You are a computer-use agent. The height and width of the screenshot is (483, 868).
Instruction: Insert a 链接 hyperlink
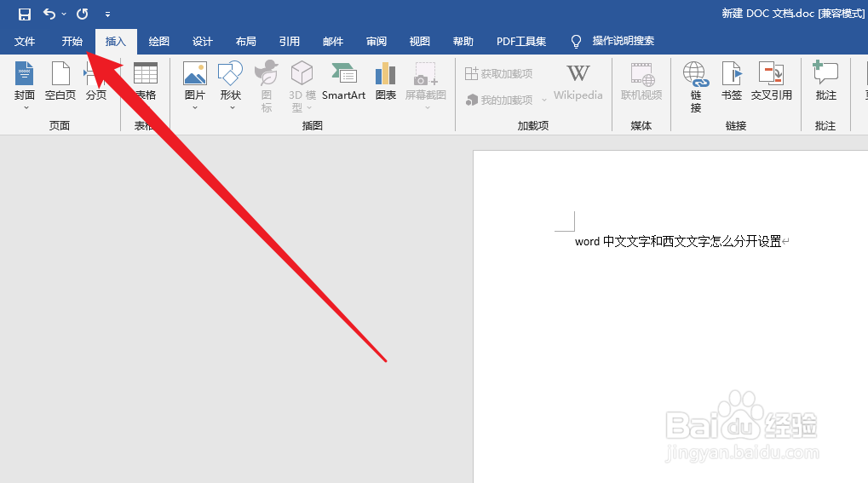pos(696,86)
